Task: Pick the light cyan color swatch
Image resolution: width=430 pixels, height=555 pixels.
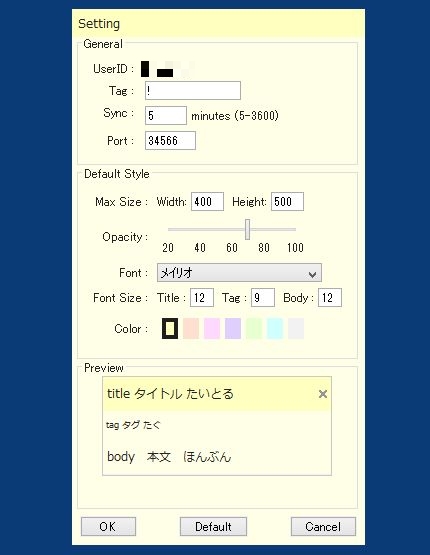Action: pyautogui.click(x=275, y=328)
